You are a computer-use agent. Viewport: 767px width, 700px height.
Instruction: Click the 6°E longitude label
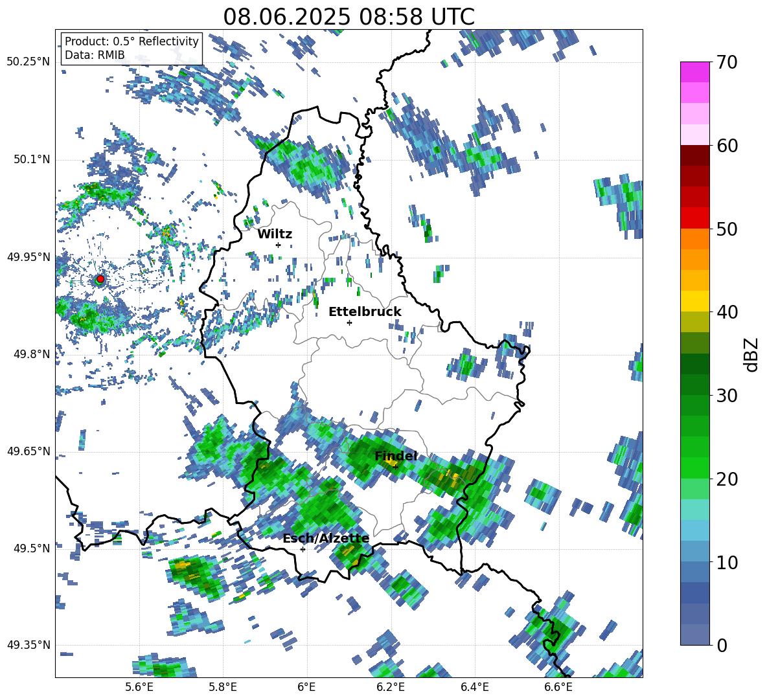(306, 687)
